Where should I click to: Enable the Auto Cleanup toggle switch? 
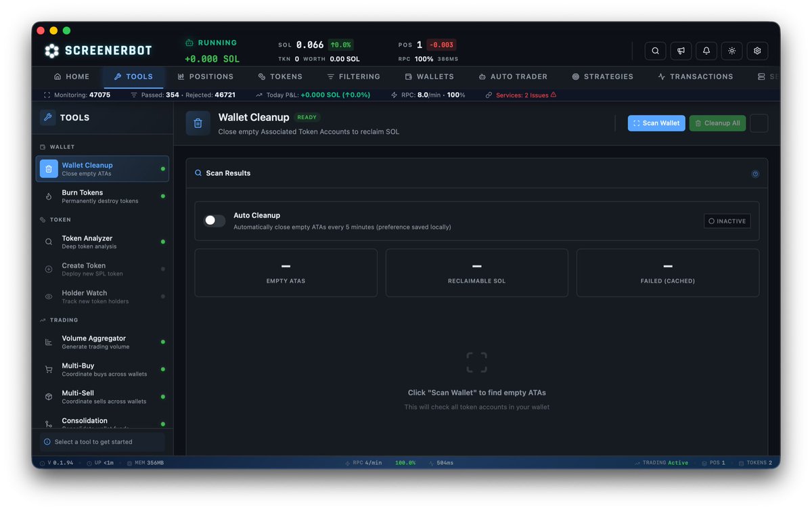click(215, 221)
